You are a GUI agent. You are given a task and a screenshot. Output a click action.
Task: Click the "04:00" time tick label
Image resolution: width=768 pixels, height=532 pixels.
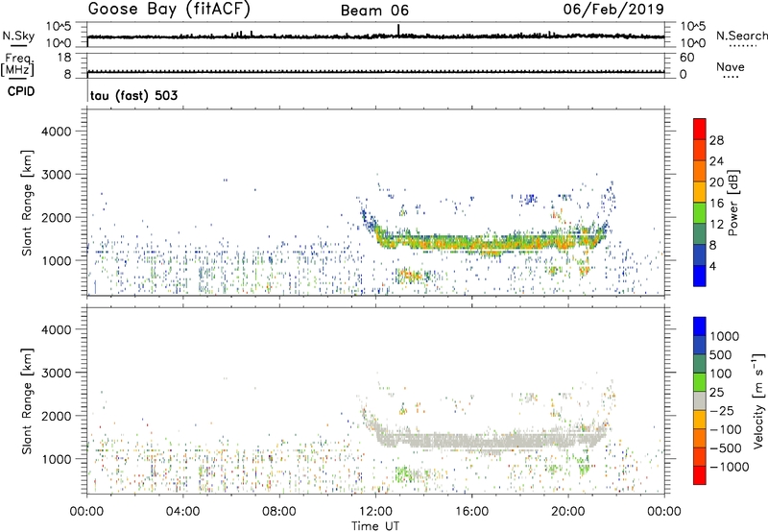tap(183, 512)
